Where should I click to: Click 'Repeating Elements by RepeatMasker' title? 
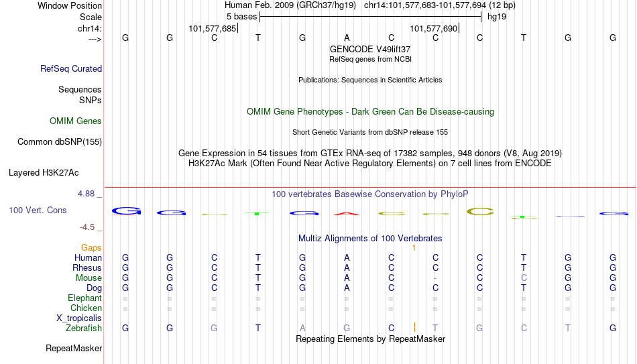[x=370, y=339]
